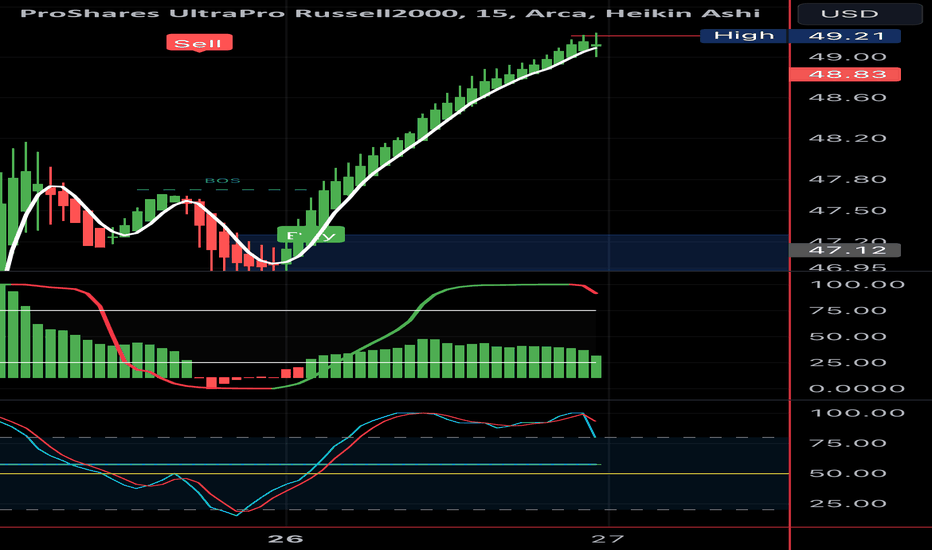Click the 48.20 price scale label

pos(848,139)
